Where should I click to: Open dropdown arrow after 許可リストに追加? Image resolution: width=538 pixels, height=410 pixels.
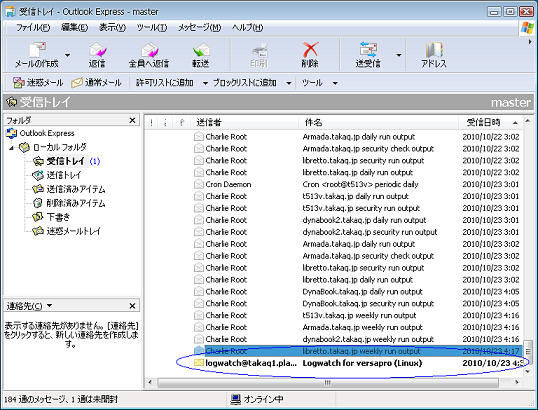[x=205, y=83]
